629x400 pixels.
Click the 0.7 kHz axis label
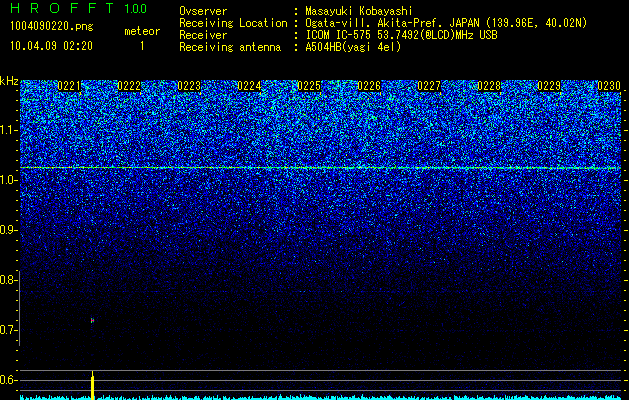pos(7,330)
